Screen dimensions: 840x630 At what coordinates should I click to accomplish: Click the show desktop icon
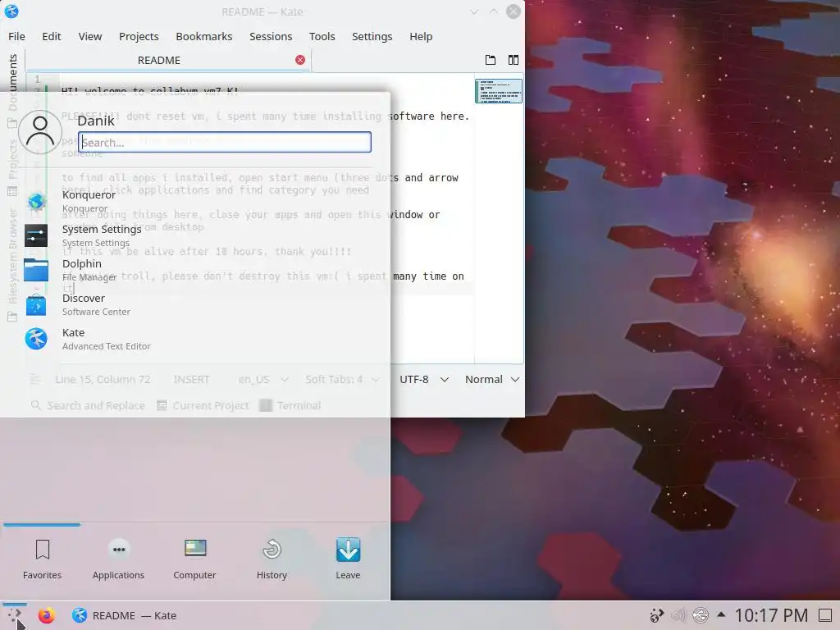click(825, 615)
